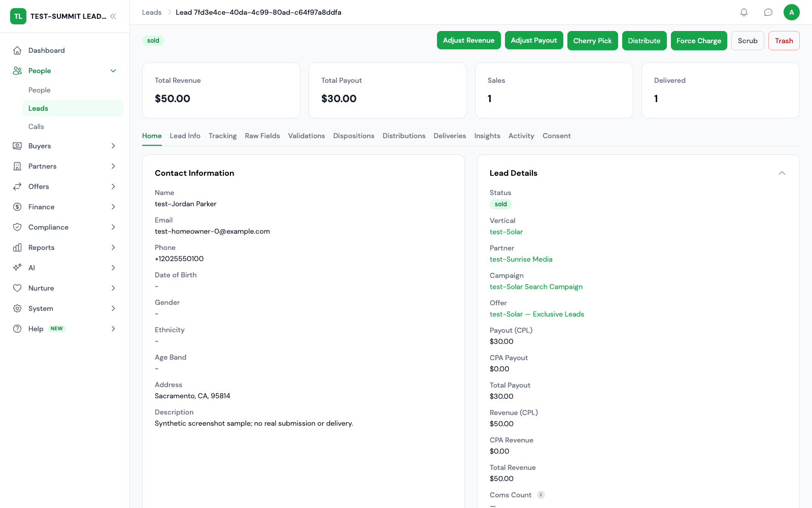Go to Leads breadcrumb link
The image size is (812, 508).
click(x=152, y=12)
